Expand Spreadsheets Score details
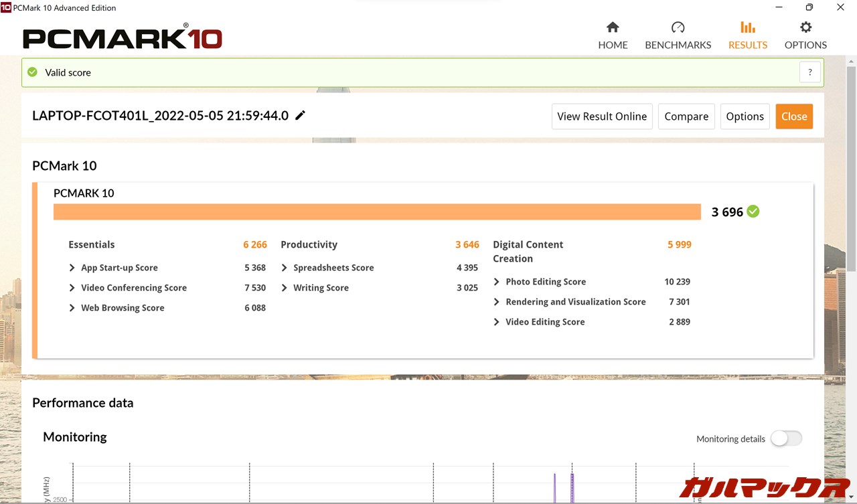Image resolution: width=857 pixels, height=504 pixels. click(285, 268)
